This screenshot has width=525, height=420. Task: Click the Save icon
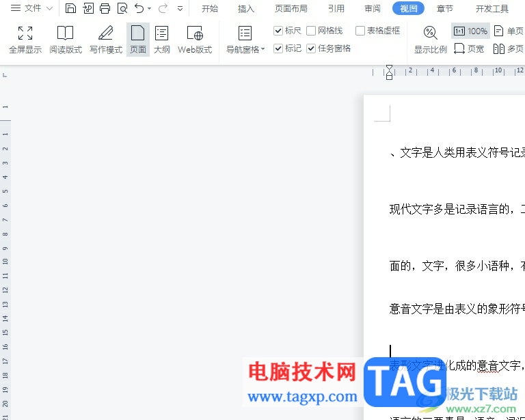pos(70,8)
